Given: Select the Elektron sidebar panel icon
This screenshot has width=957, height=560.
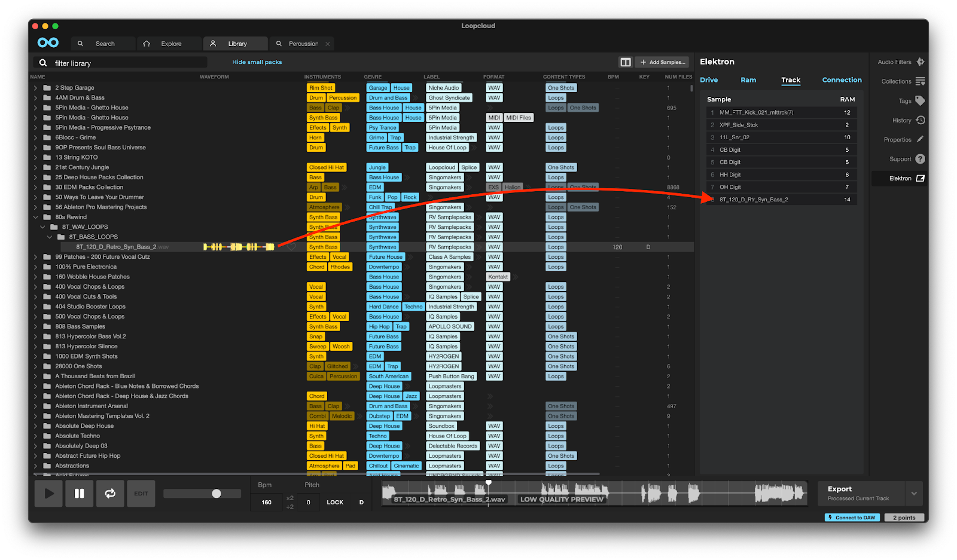Looking at the screenshot, I should coord(921,178).
